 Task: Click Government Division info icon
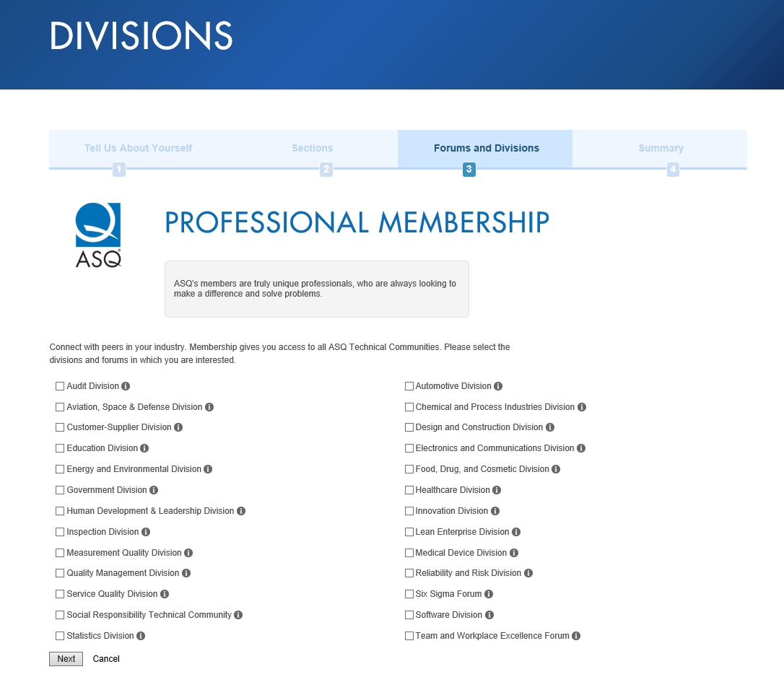pos(154,490)
